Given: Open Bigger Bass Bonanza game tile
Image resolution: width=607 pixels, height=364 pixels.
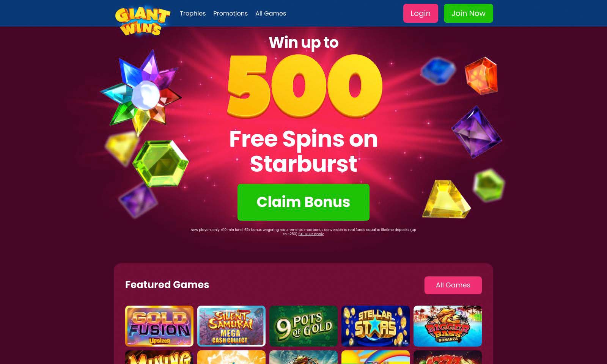Looking at the screenshot, I should [448, 326].
